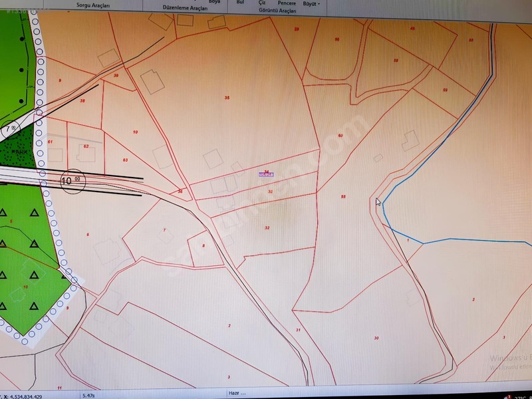Select parcel number 50 label
The width and height of the screenshot is (532, 399).
click(471, 40)
